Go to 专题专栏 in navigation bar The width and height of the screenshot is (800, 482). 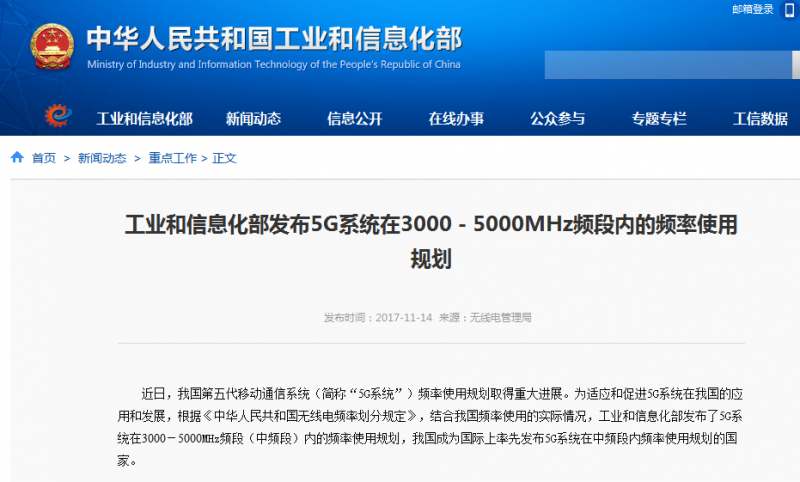pyautogui.click(x=659, y=119)
